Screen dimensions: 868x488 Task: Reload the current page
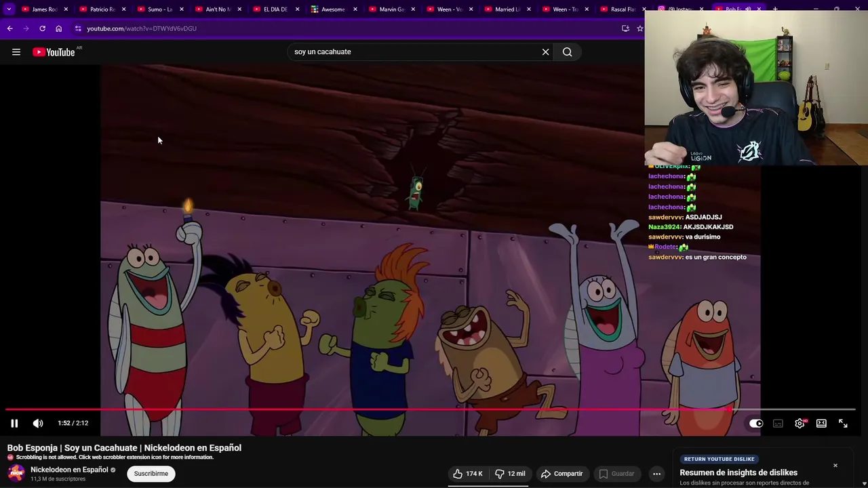click(x=42, y=28)
